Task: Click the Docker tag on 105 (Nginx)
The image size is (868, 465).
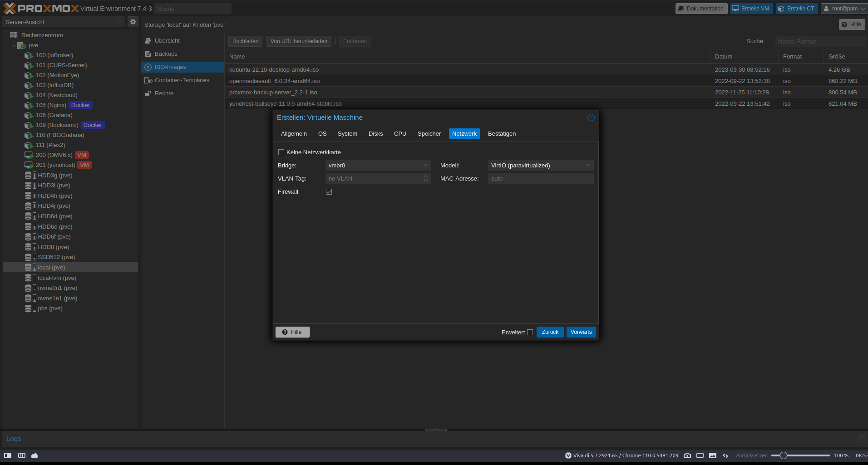Action: pyautogui.click(x=80, y=105)
